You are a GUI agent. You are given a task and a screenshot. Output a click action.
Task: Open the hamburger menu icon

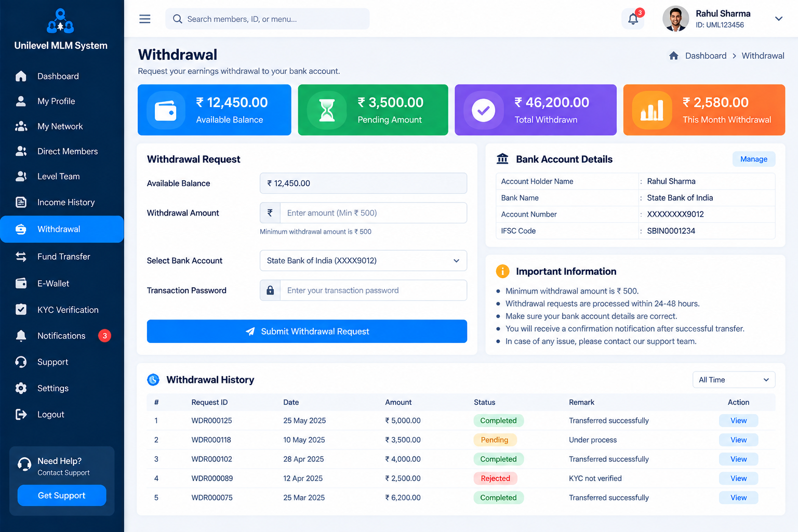point(145,19)
